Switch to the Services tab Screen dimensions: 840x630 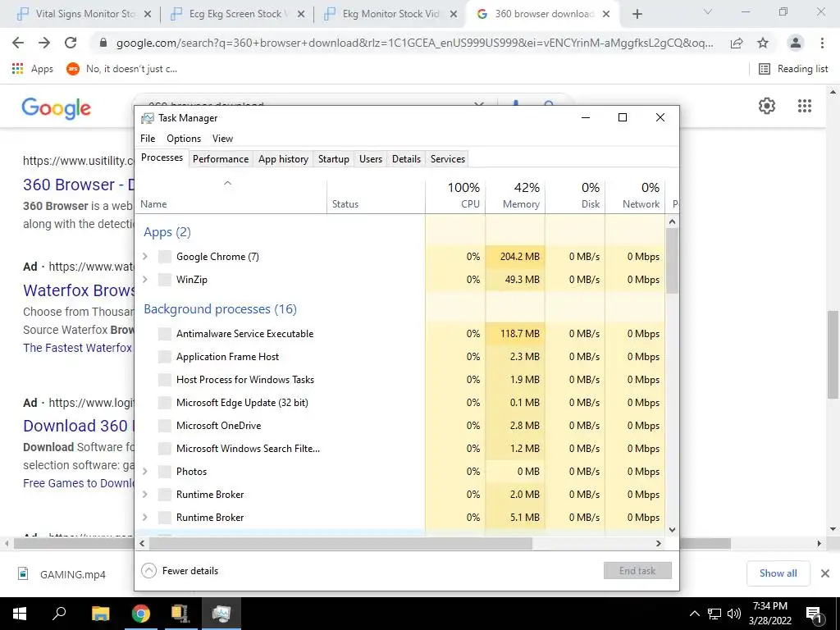point(448,159)
